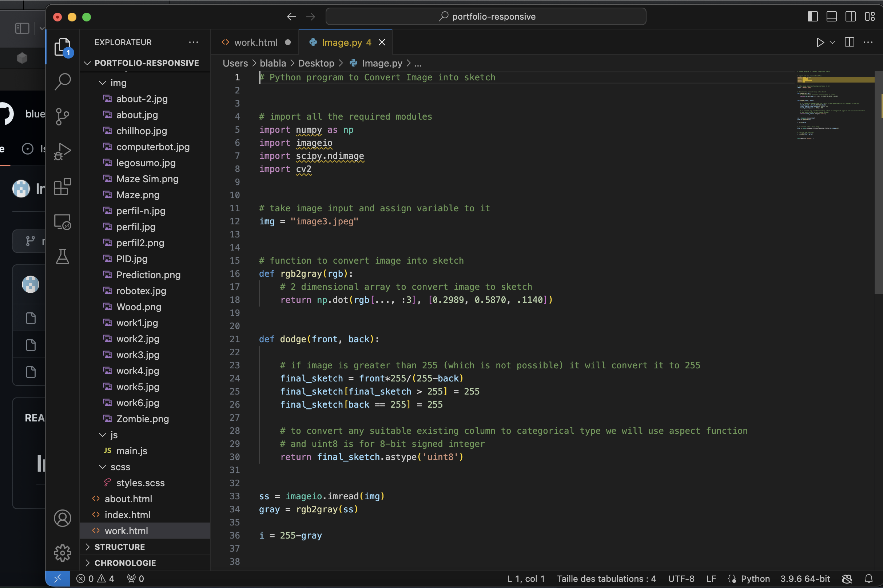883x588 pixels.
Task: Click the code minimap overview
Action: (835, 105)
